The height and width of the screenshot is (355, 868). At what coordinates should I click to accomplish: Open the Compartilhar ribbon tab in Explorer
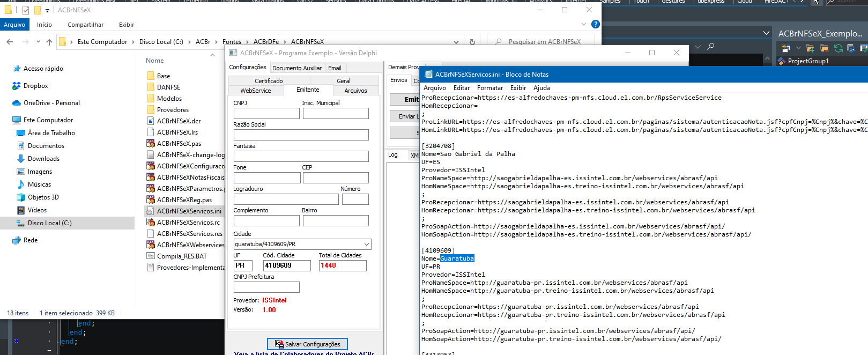point(86,25)
